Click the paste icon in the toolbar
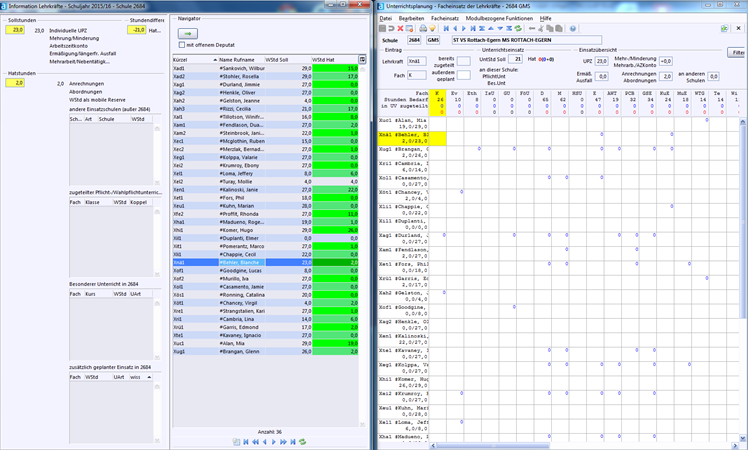 click(x=559, y=29)
